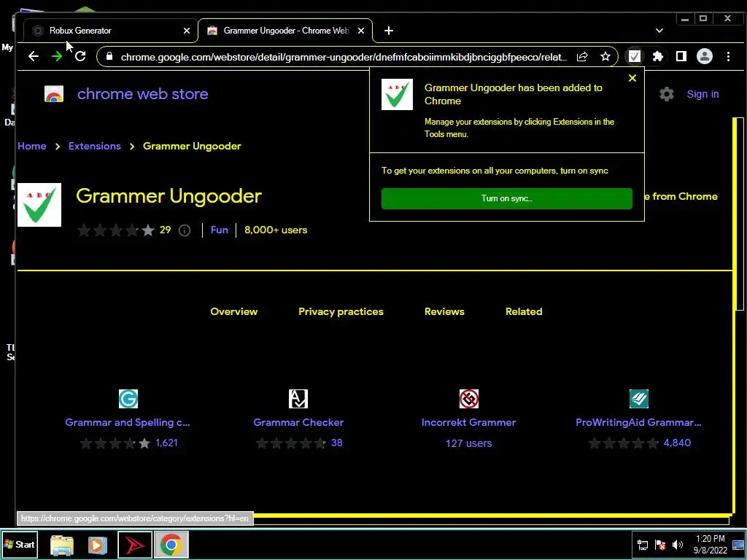Switch to the Robux Generator tab
This screenshot has width=747, height=560.
coord(110,31)
